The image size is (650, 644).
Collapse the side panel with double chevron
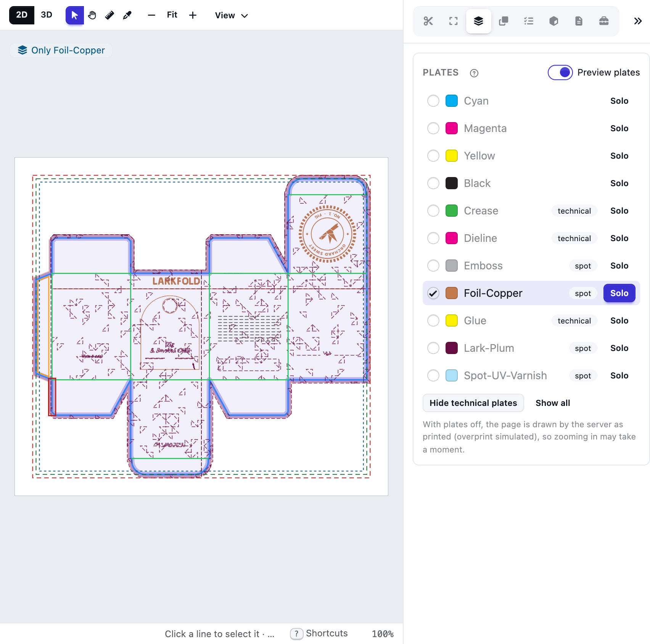638,21
